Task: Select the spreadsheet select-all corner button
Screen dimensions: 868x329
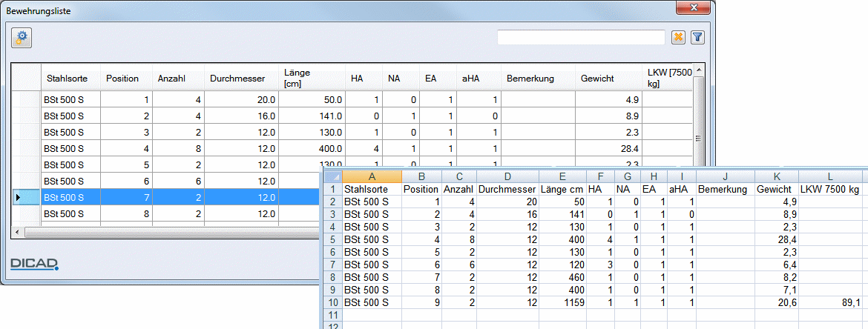Action: (x=332, y=177)
